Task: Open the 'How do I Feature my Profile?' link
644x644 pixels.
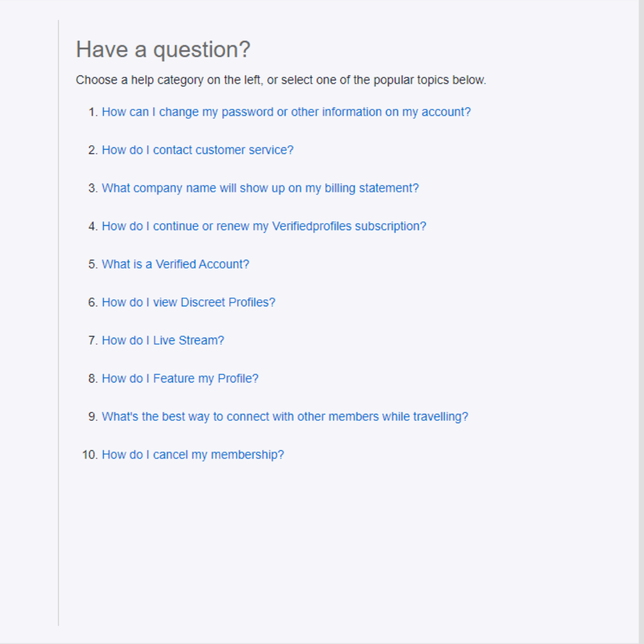Action: (180, 379)
